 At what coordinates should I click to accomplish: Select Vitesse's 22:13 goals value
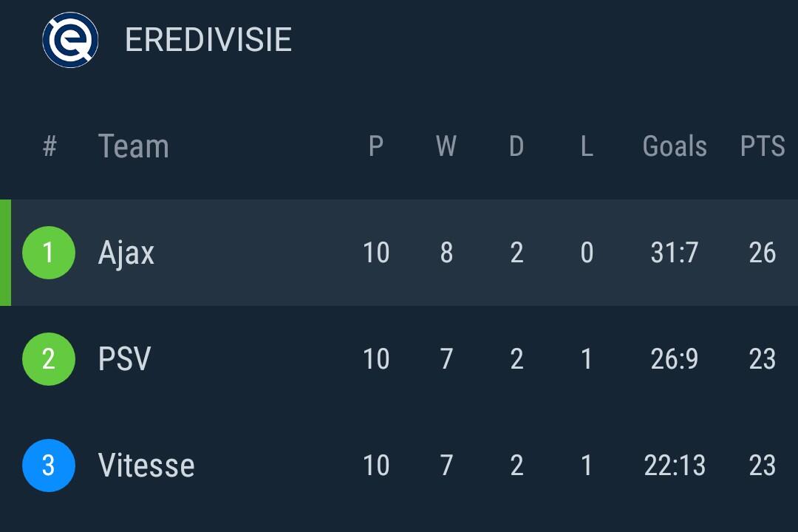(675, 465)
